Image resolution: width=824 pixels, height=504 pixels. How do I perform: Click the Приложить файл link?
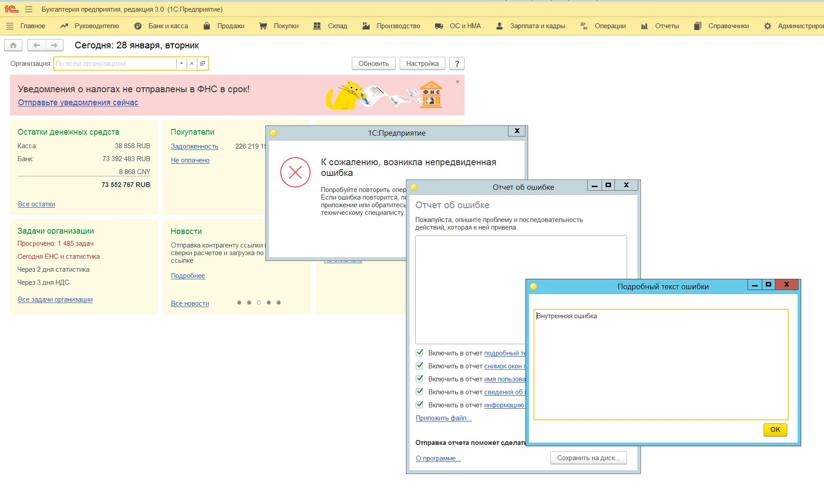[x=444, y=418]
